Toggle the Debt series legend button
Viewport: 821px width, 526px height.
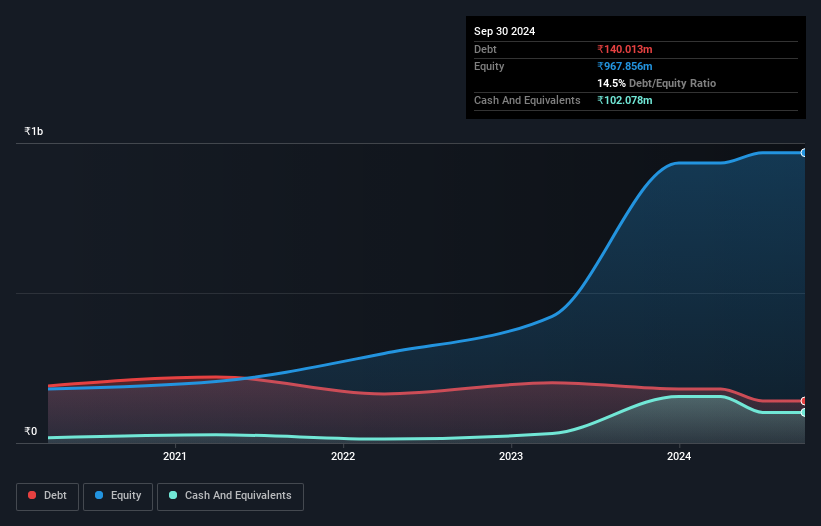click(48, 496)
